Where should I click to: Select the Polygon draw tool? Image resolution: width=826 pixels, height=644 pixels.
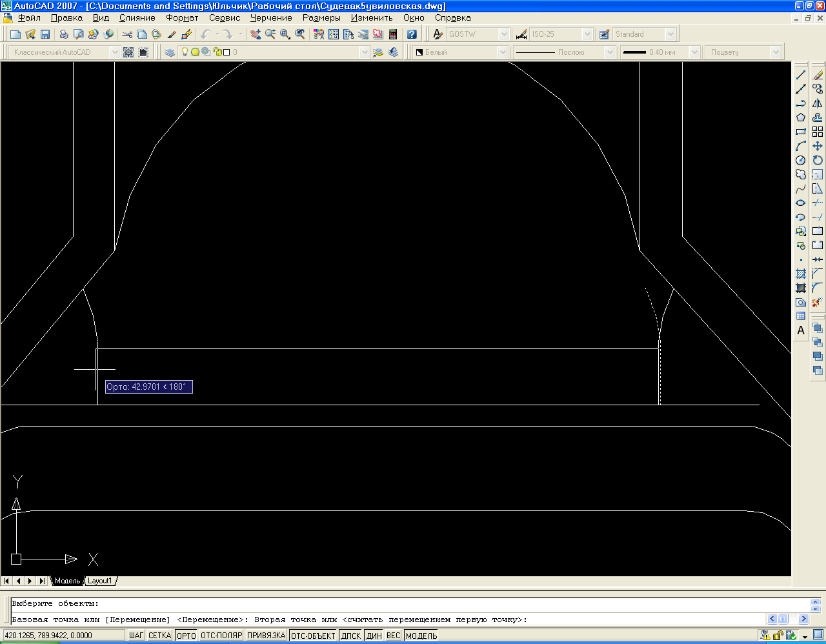point(801,117)
